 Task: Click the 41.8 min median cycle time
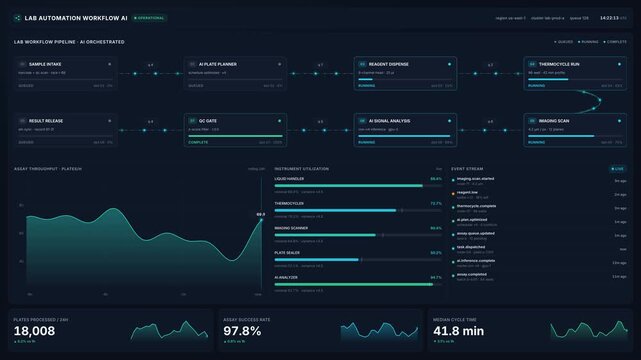click(x=458, y=331)
